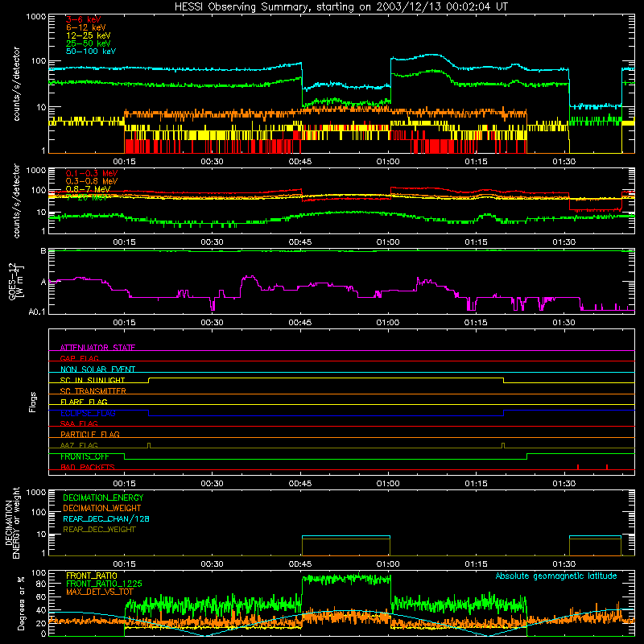Click the 01:30 tick label under the GOES plot
Image resolution: width=644 pixels, height=644 pixels.
coord(564,323)
